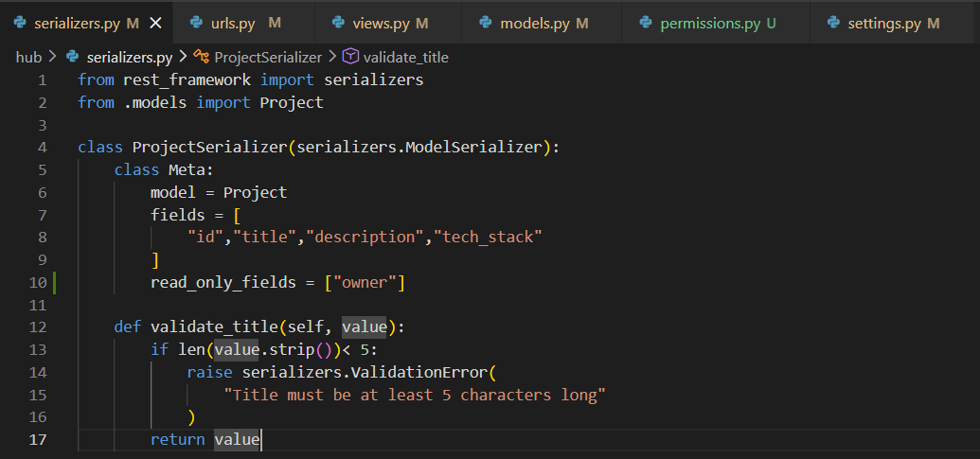
Task: Click the method cube icon in breadcrumb
Action: (350, 58)
